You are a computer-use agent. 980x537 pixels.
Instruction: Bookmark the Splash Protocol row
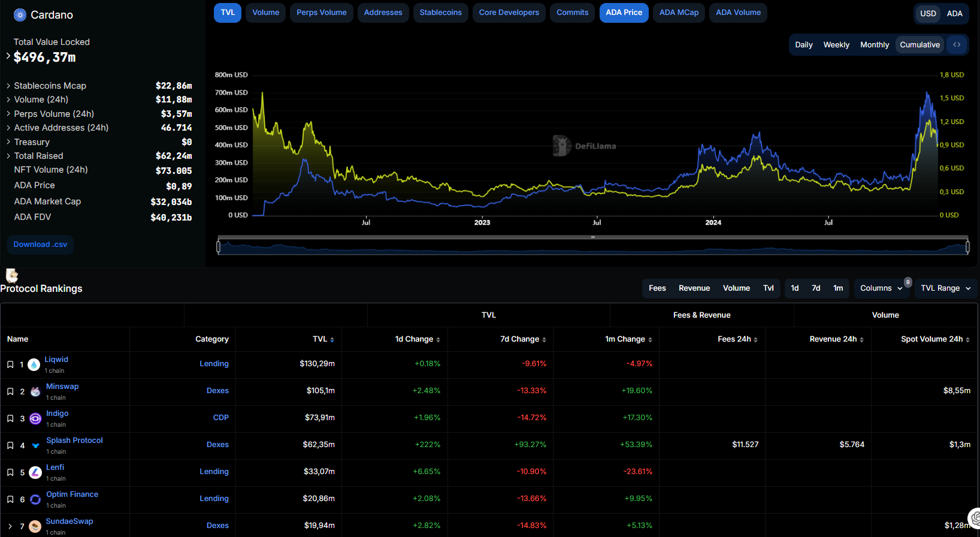coord(10,445)
